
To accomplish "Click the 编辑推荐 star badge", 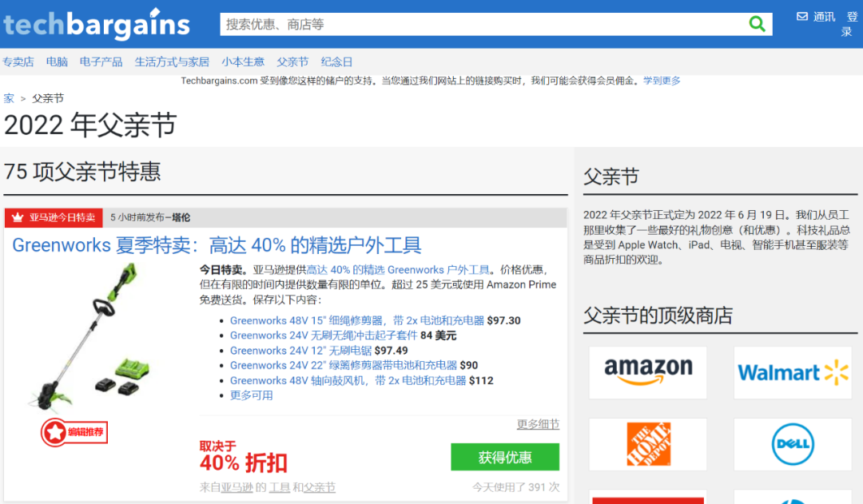I will (74, 431).
